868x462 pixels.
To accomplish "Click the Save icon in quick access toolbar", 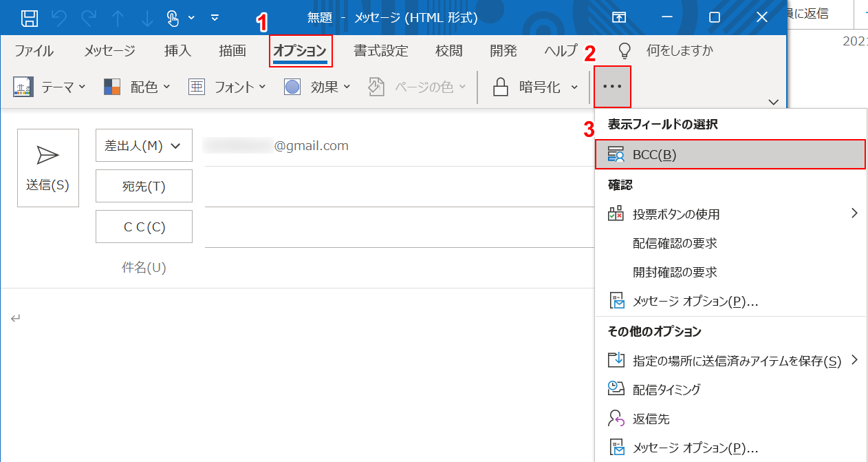I will click(x=29, y=17).
